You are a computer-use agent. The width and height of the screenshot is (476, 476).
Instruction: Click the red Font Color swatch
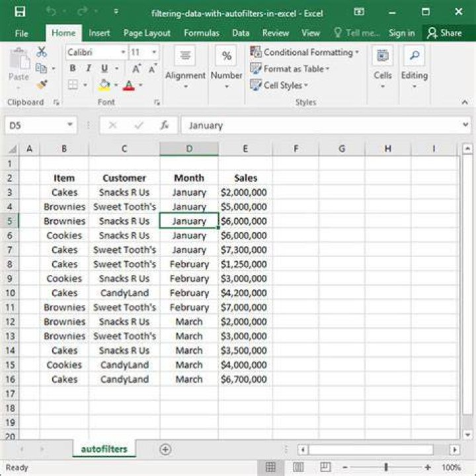[x=129, y=85]
